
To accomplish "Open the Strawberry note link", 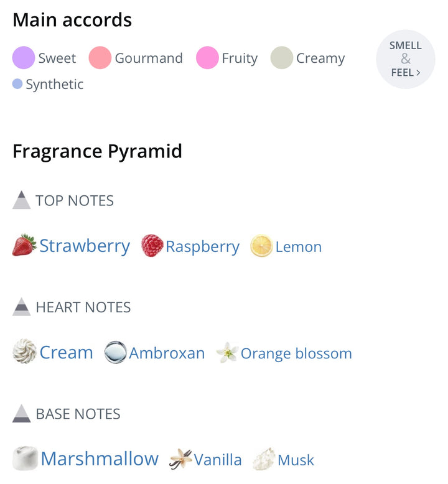I will pos(85,246).
